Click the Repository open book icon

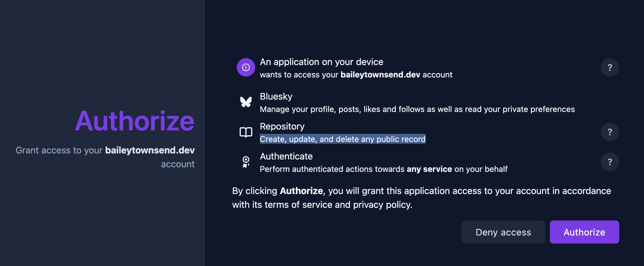click(246, 132)
